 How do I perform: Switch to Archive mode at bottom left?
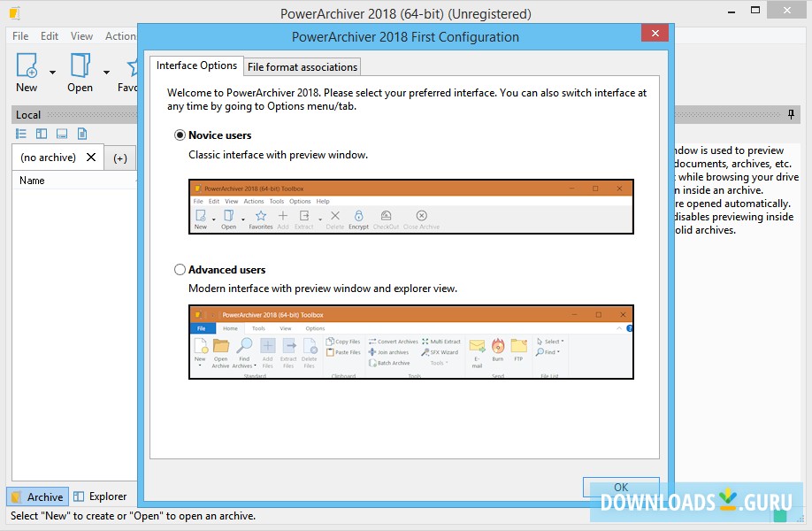[37, 496]
